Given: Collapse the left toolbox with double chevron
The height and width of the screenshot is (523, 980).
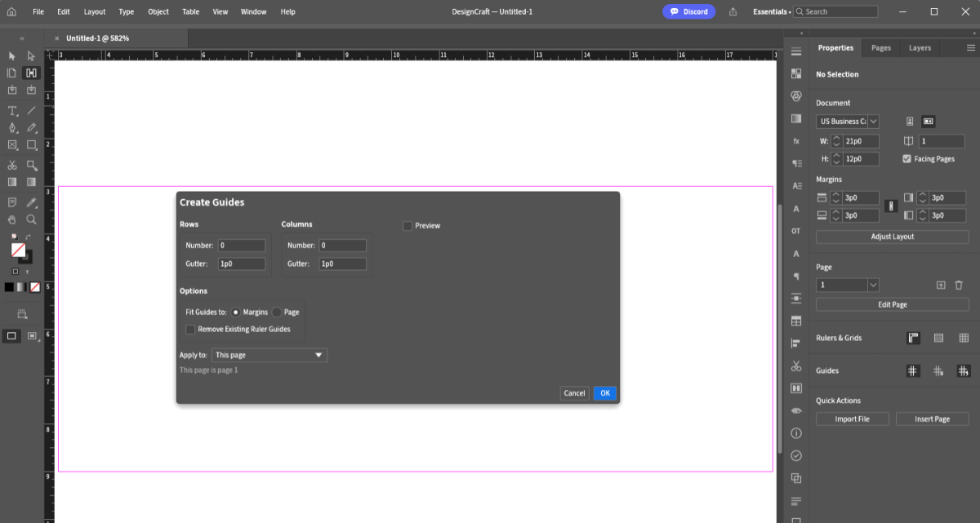Looking at the screenshot, I should (22, 38).
